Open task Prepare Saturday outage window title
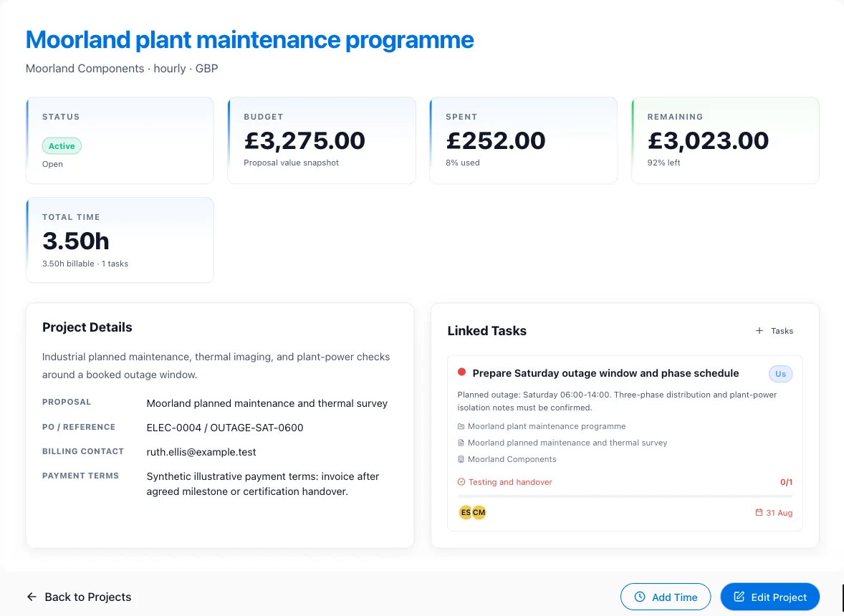 pyautogui.click(x=605, y=373)
